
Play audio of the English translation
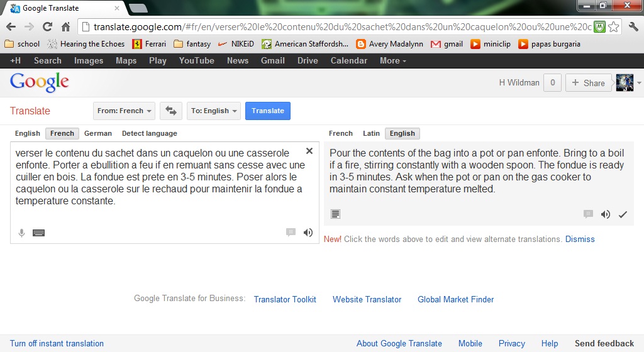point(605,214)
